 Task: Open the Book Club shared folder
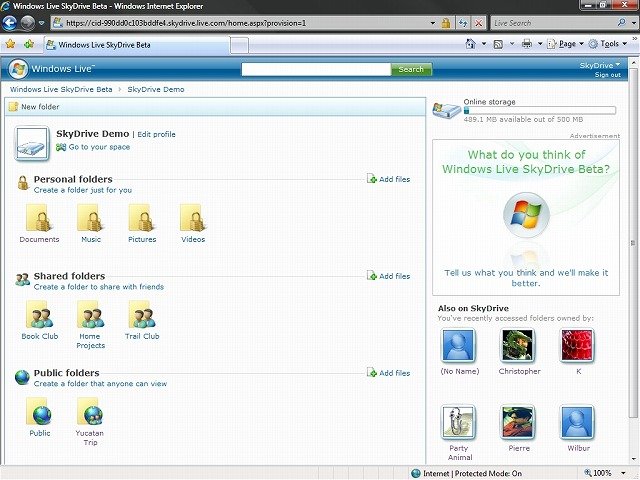39,315
